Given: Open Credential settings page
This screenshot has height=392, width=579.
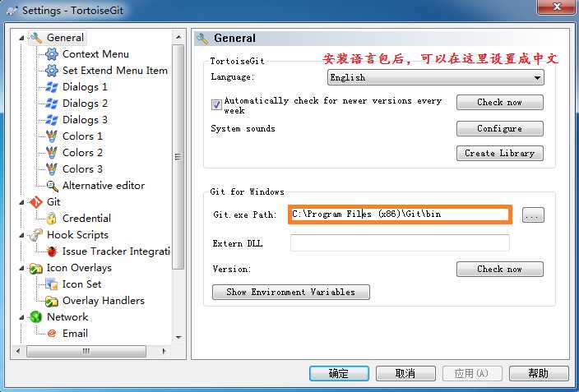Looking at the screenshot, I should pos(86,219).
